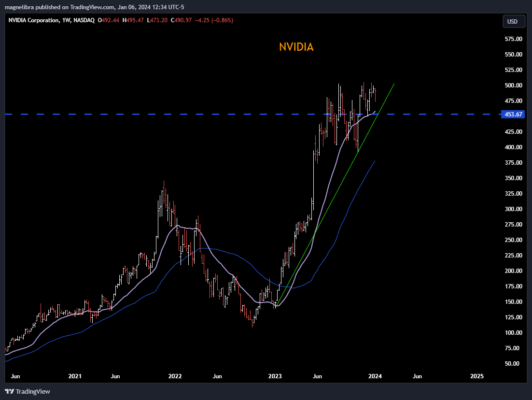Click the 350.00 price axis label
The image size is (532, 400).
point(513,178)
